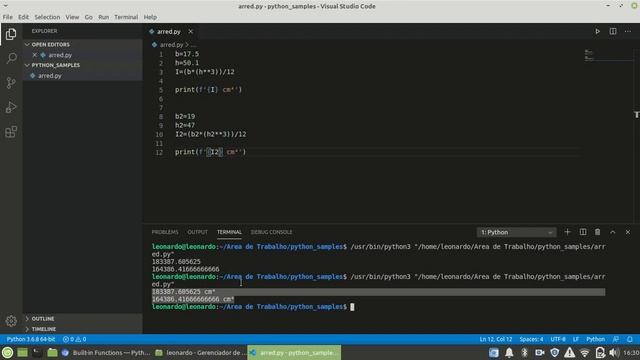Open the system start menu
The image size is (640, 360).
(7, 352)
